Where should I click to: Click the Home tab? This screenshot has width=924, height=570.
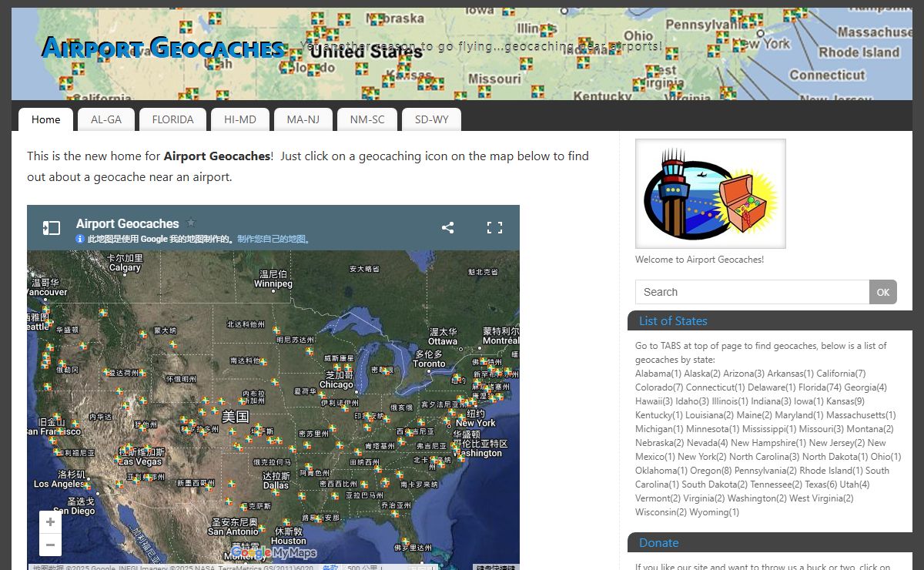click(46, 119)
